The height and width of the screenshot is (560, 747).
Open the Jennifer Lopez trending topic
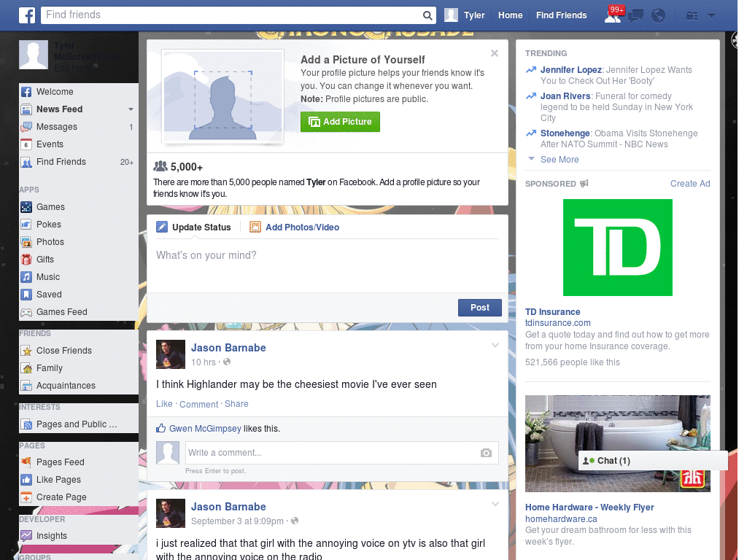point(570,70)
